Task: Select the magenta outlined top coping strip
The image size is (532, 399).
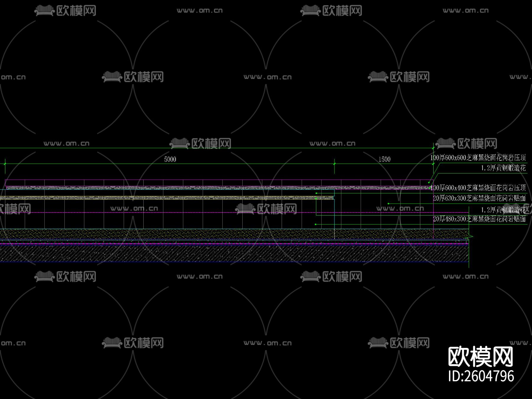Action: tap(219, 183)
